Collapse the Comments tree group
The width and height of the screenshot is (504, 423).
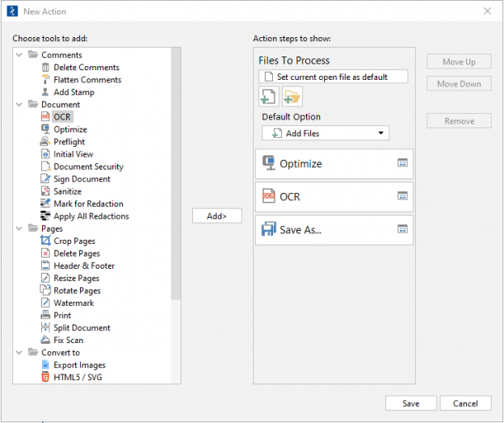tap(19, 55)
